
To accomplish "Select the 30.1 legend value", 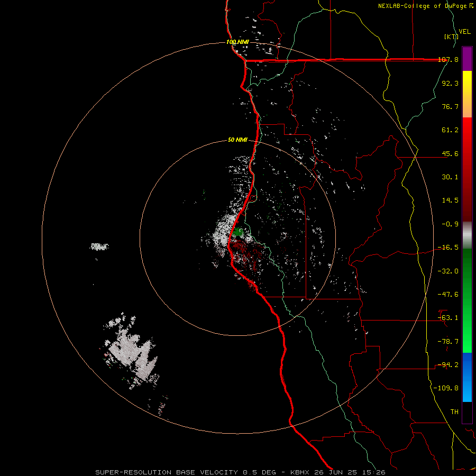I will point(450,177).
